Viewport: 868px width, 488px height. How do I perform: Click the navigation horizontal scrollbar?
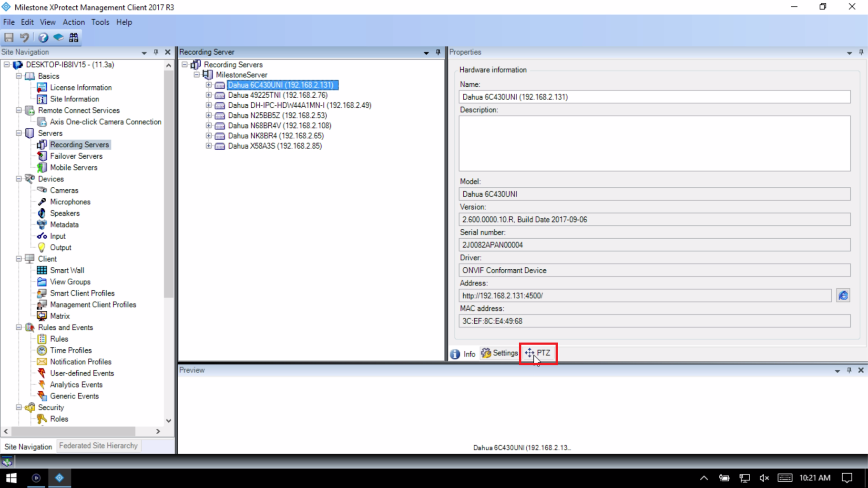pyautogui.click(x=74, y=431)
